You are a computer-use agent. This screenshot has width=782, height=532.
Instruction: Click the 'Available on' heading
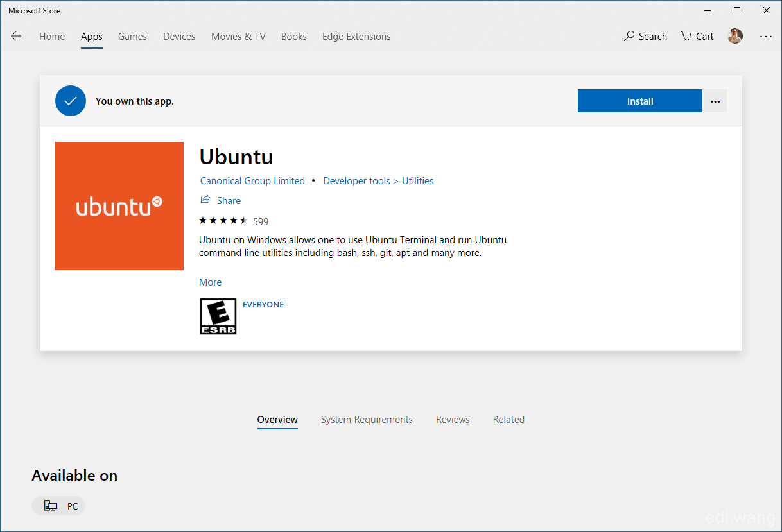coord(74,476)
